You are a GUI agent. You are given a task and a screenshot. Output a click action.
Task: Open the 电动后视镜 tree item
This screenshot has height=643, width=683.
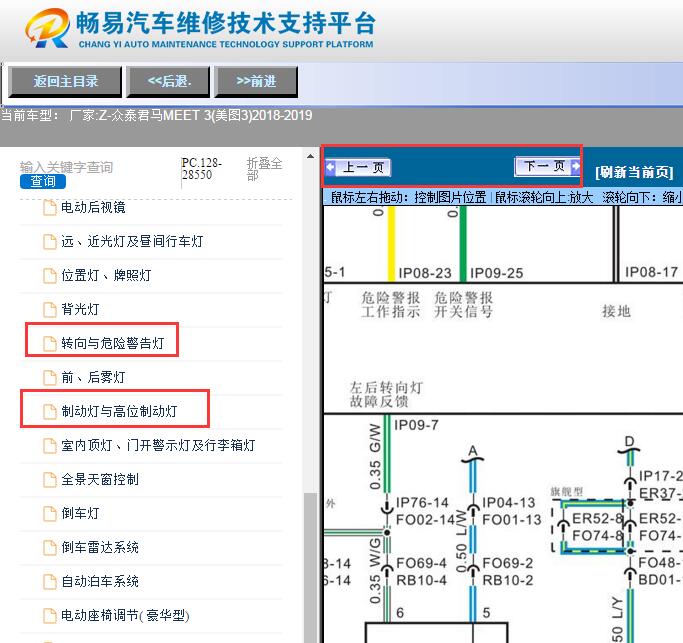(x=93, y=207)
